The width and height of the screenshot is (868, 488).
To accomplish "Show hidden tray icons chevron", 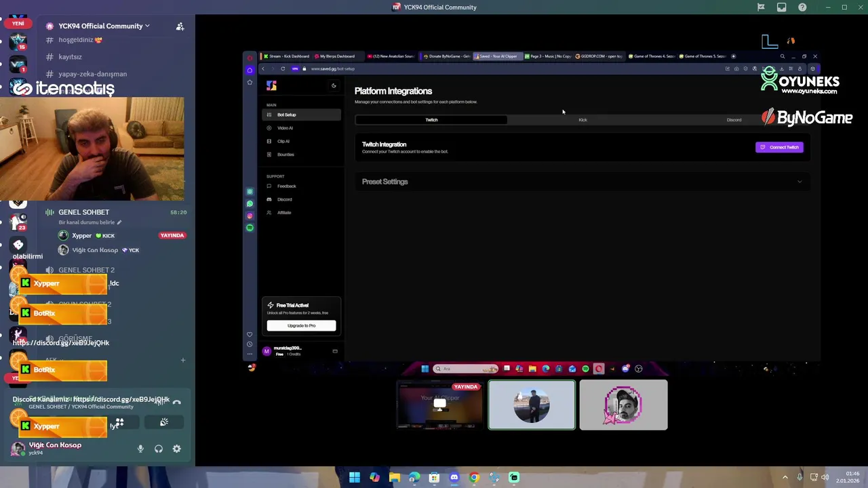I will (785, 477).
